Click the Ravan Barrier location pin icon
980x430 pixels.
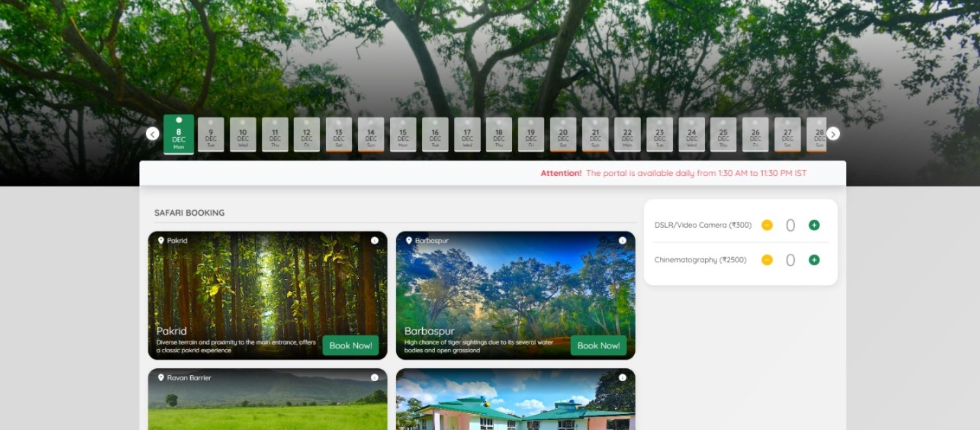(x=161, y=378)
